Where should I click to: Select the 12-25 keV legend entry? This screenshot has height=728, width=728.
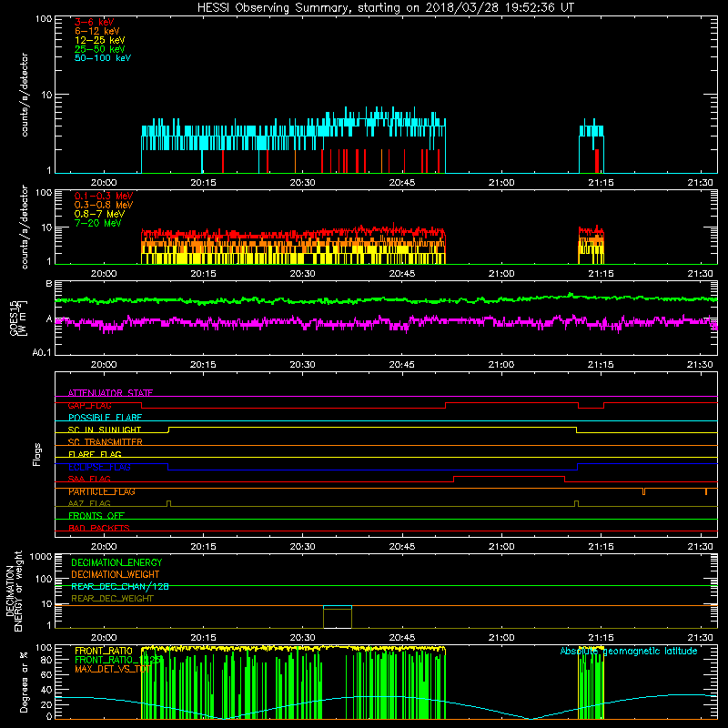coord(99,40)
